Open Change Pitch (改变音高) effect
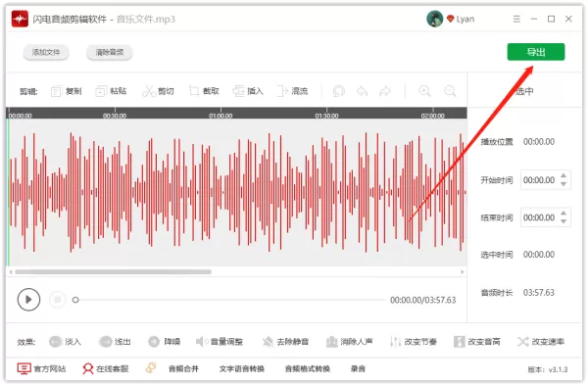The width and height of the screenshot is (588, 386). (476, 341)
